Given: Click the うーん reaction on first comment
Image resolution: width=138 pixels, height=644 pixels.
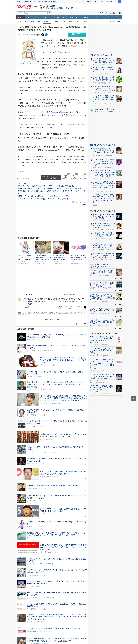Looking at the screenshot, I should tap(79, 307).
